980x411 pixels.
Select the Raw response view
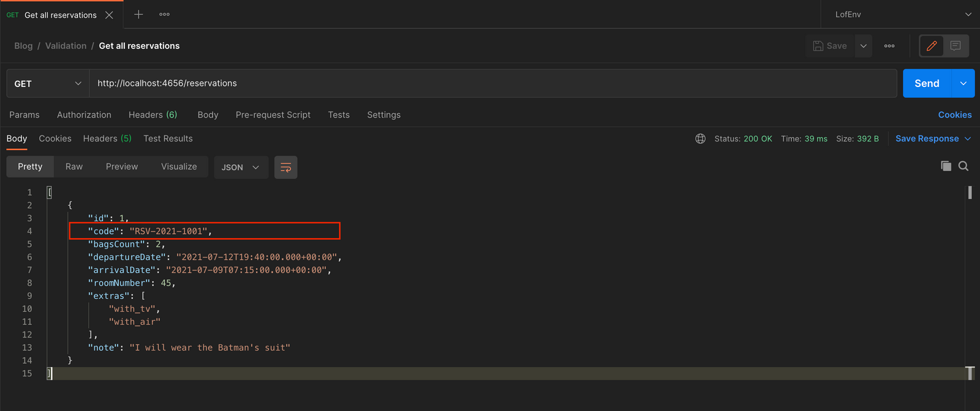pos(74,167)
